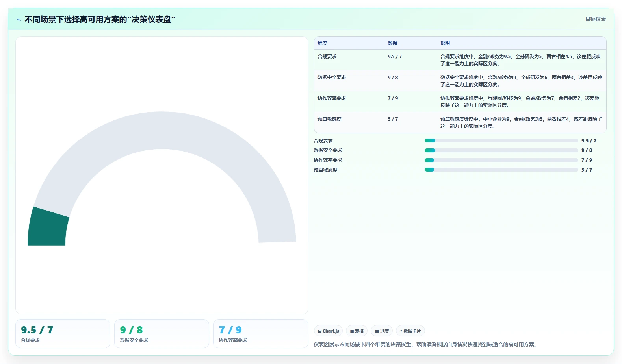This screenshot has width=622, height=364.
Task: Click the 进度 tag chip
Action: pyautogui.click(x=382, y=331)
